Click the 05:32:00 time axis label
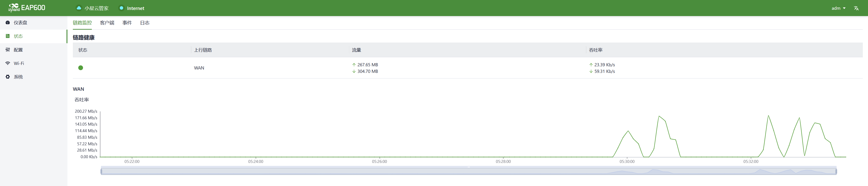 click(x=751, y=162)
